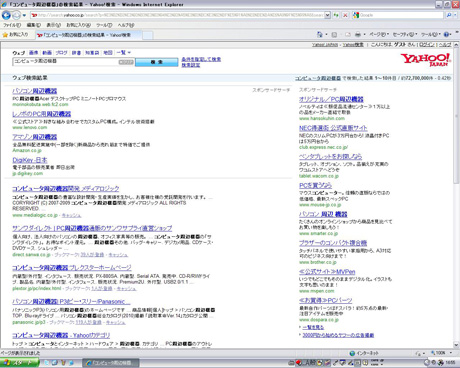The width and height of the screenshot is (460, 368).
Task: Click the Print icon in the command bar
Action: 358,34
